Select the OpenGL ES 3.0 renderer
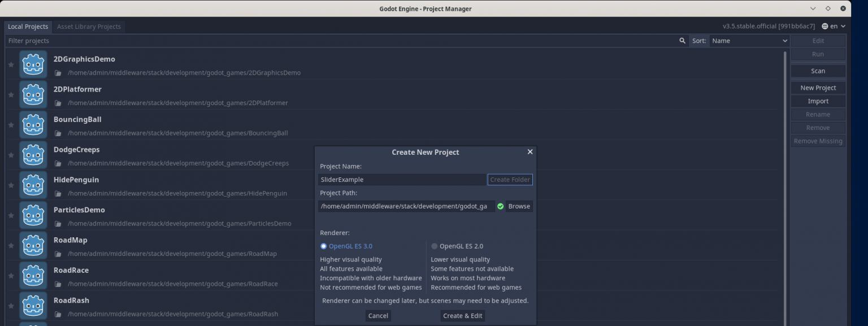The height and width of the screenshot is (326, 868). [323, 246]
